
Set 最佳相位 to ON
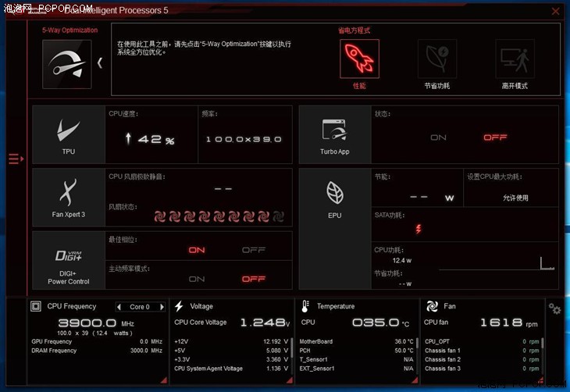[x=197, y=250]
